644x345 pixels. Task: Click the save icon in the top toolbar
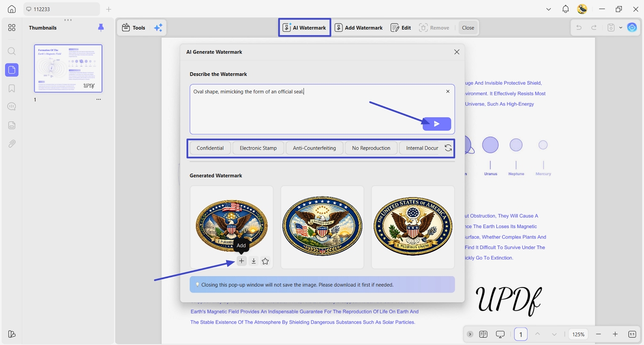(x=611, y=28)
